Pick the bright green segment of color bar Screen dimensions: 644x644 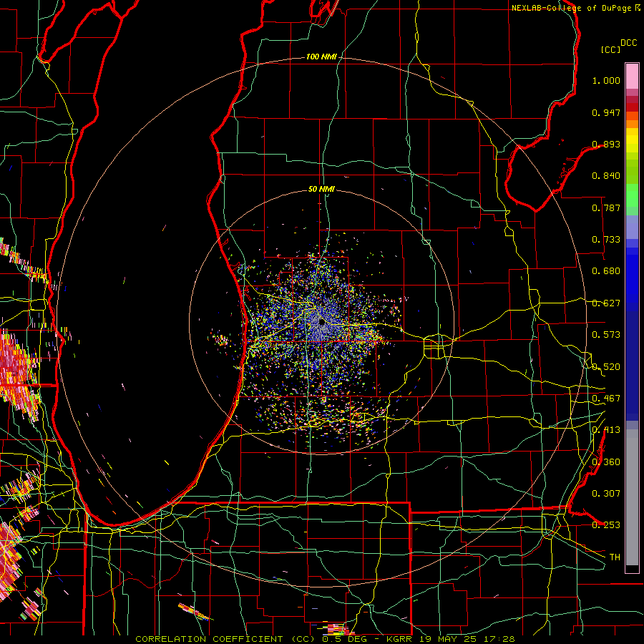[632, 195]
